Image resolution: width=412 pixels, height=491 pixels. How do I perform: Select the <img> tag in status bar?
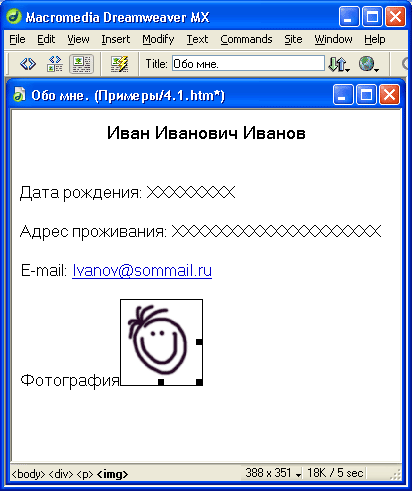(x=112, y=474)
